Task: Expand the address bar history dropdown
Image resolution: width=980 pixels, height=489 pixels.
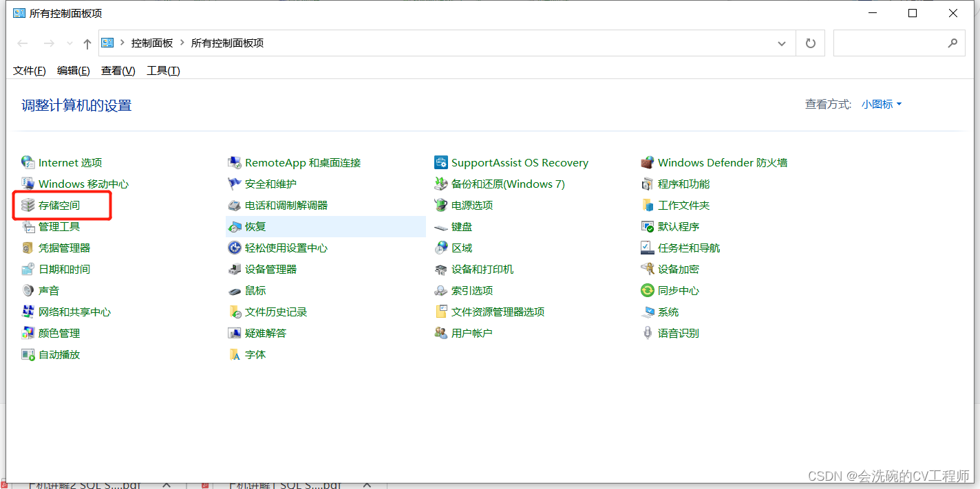Action: (x=782, y=43)
